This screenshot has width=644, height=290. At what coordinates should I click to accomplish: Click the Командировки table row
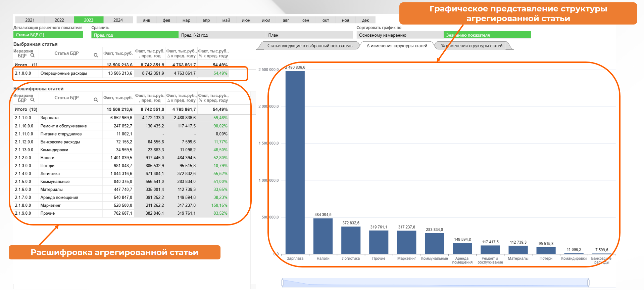tap(121, 150)
